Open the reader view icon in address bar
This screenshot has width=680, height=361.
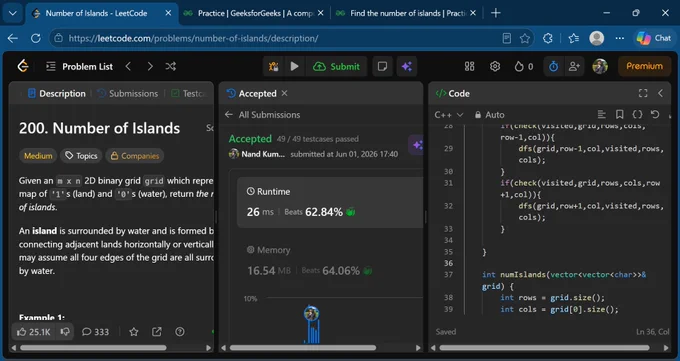click(507, 38)
